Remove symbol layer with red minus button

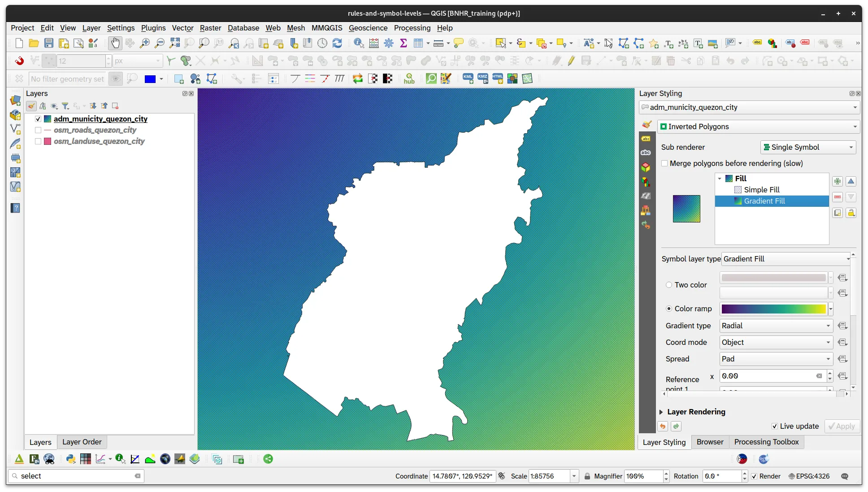[837, 197]
